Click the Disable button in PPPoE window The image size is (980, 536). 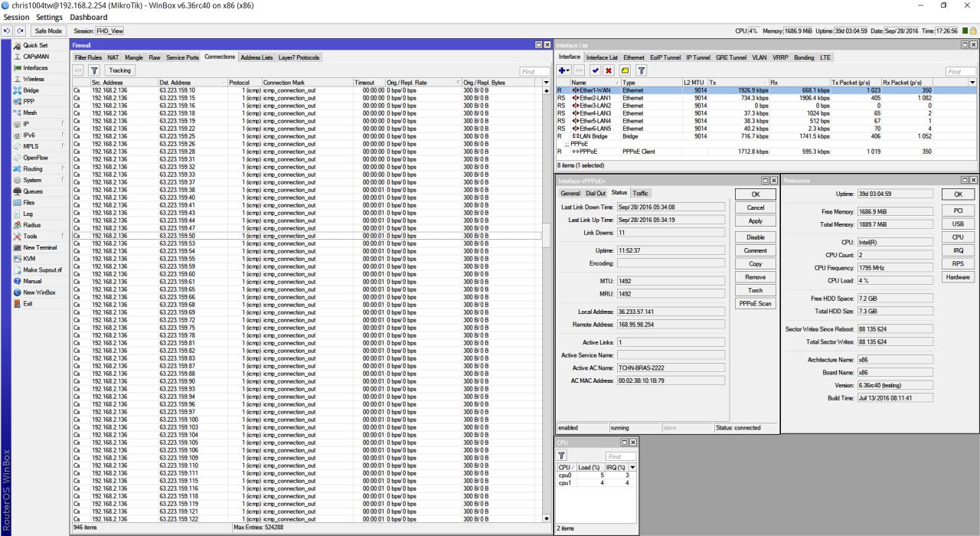[x=755, y=237]
